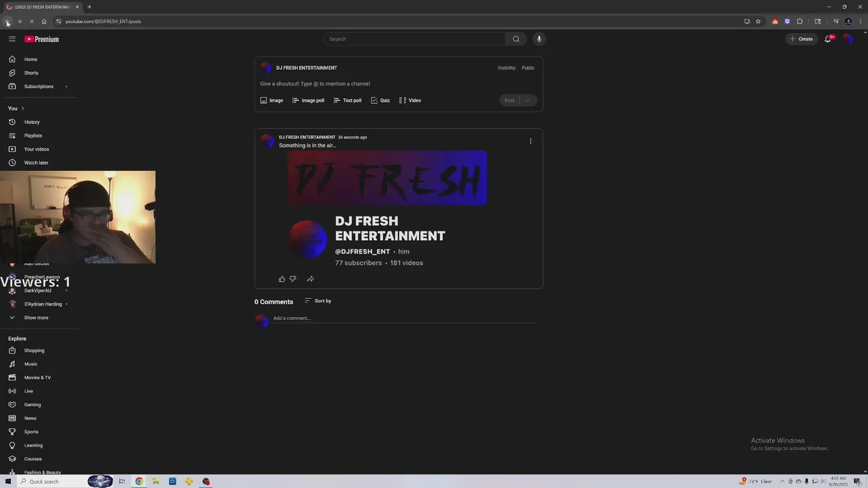
Task: Create an Image poll post
Action: tap(308, 100)
